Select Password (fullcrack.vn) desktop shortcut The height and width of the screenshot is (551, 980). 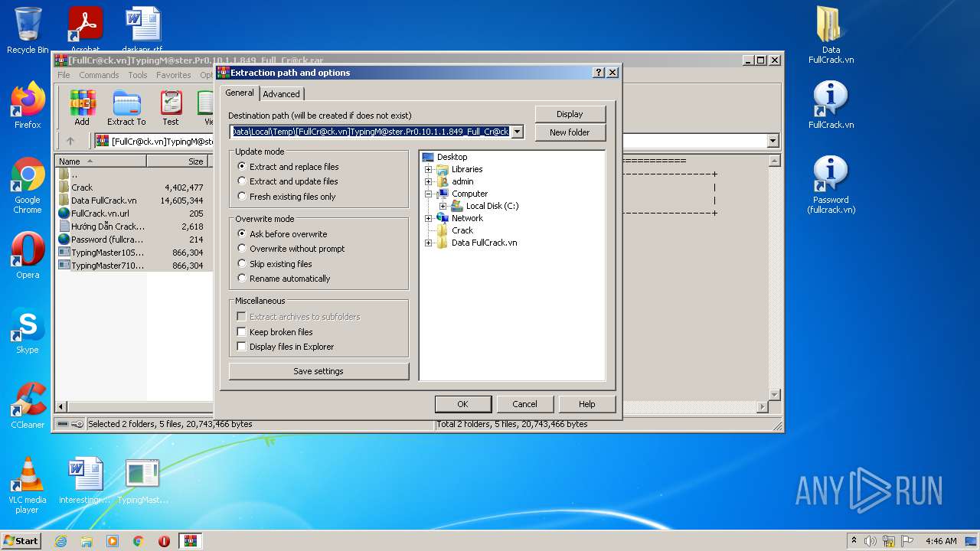(x=831, y=185)
